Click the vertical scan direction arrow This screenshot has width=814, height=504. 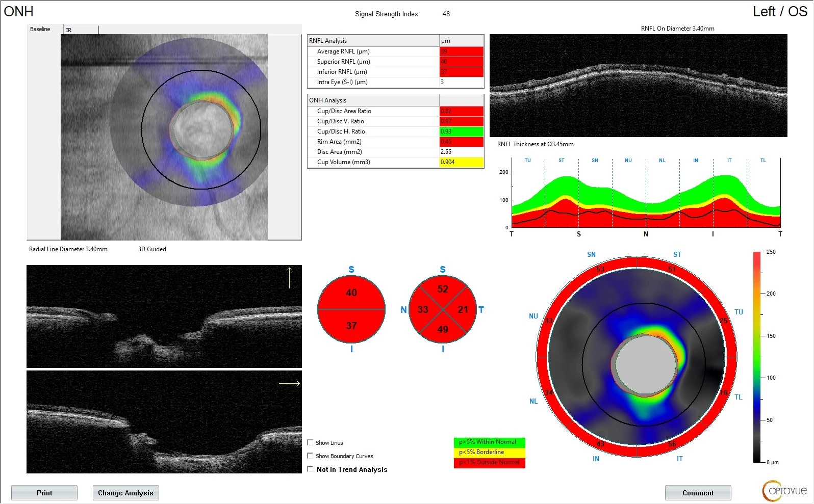pos(289,278)
